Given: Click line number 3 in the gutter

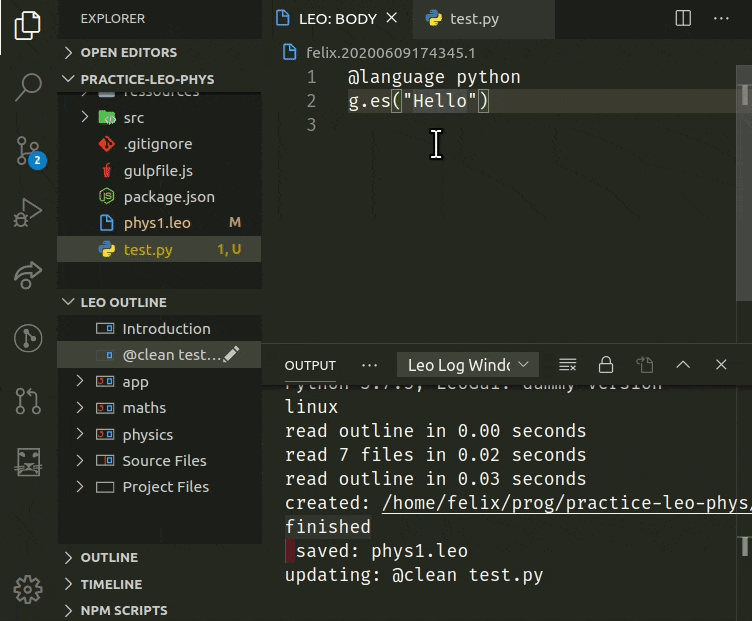Looking at the screenshot, I should point(311,125).
